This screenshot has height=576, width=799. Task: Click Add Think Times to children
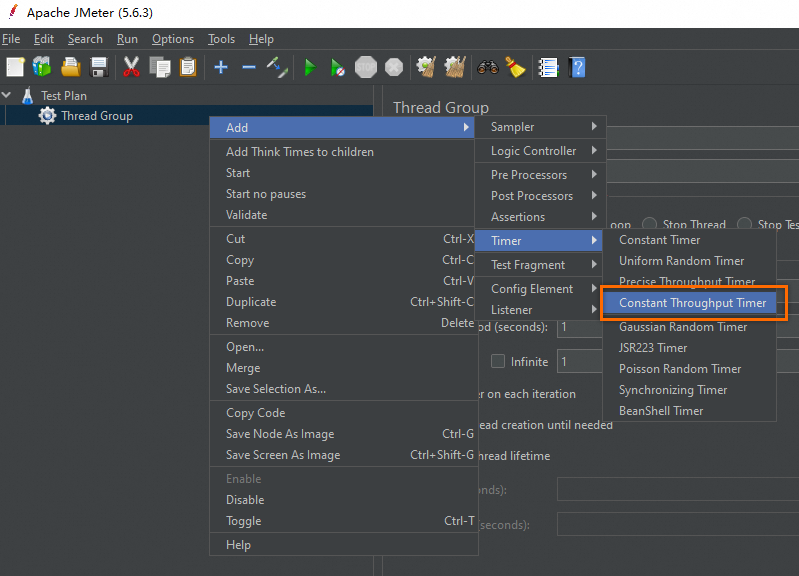[343, 152]
